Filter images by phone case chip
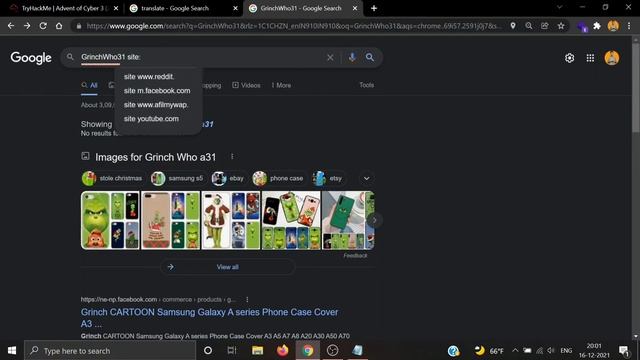 click(278, 178)
